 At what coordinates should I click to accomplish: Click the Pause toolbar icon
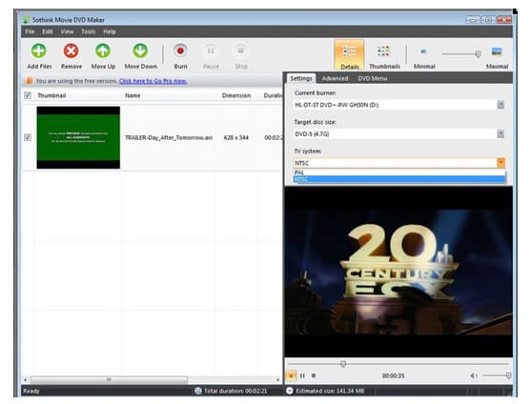[x=211, y=50]
